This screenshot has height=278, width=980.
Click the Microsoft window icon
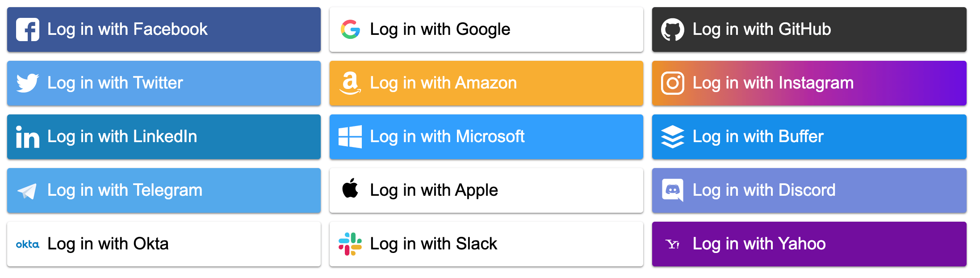(351, 137)
